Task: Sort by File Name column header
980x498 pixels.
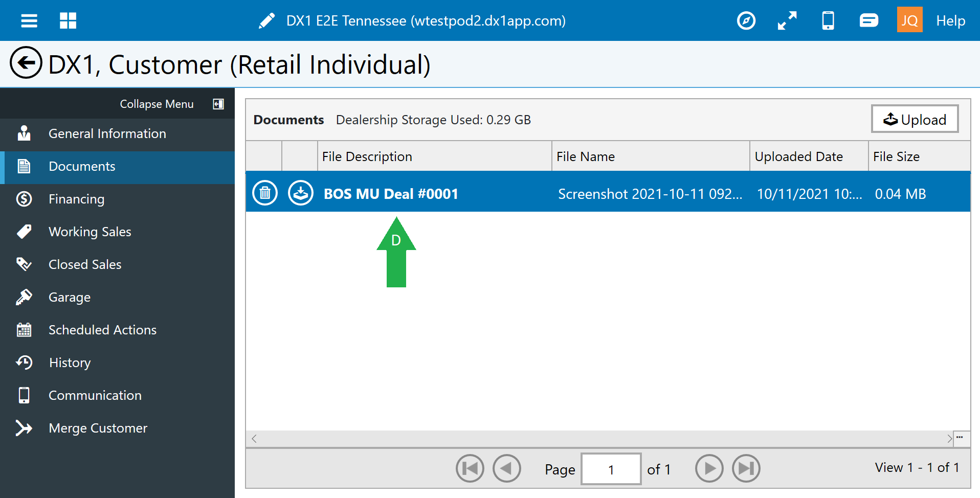Action: pyautogui.click(x=651, y=156)
